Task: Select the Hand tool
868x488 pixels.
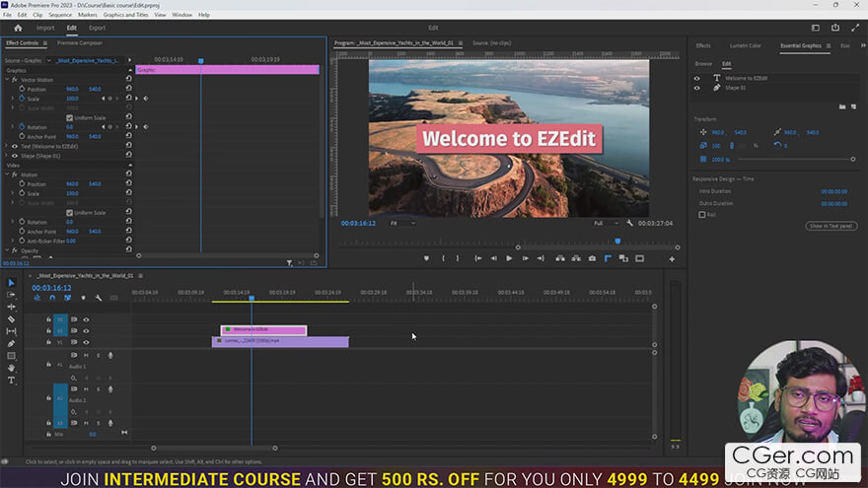Action: 11,368
